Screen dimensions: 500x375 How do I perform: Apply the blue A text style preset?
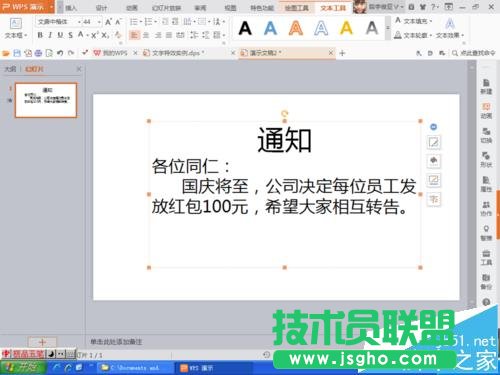coord(270,28)
